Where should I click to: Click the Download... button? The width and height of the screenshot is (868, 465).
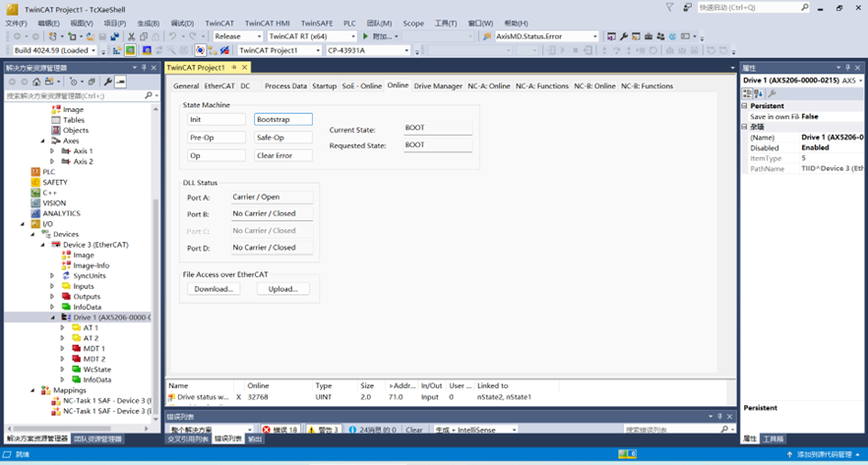pos(214,289)
